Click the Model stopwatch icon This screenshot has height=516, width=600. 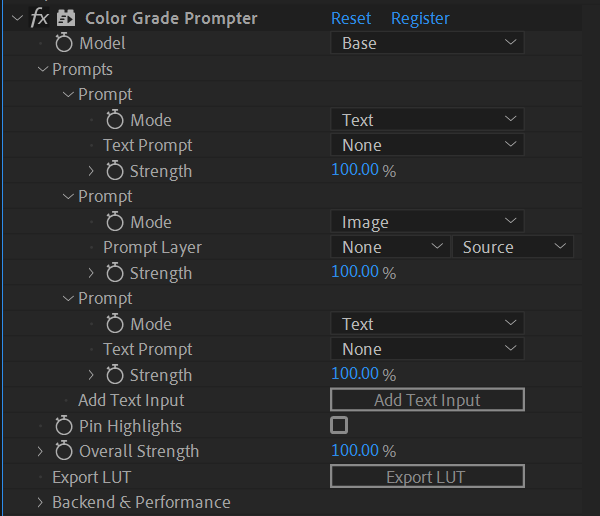point(65,43)
